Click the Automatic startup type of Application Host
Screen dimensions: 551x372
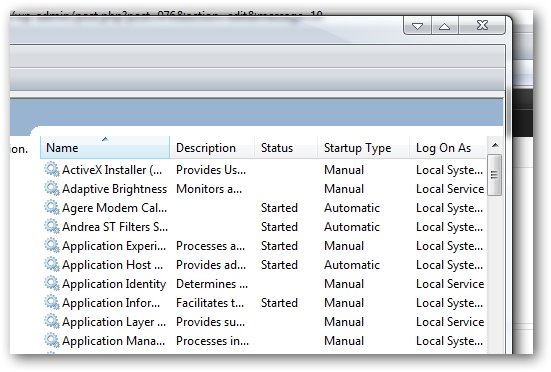tap(352, 265)
